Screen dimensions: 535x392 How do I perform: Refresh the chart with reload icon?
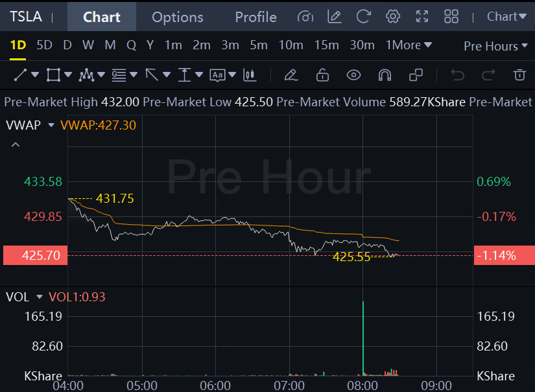364,16
